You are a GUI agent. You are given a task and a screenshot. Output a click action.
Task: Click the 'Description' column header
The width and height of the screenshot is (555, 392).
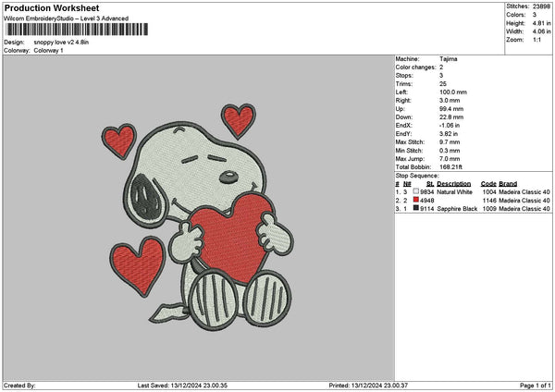(454, 184)
